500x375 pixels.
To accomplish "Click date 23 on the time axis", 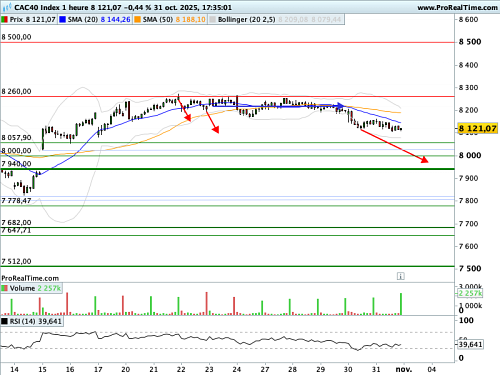I will pyautogui.click(x=209, y=369).
